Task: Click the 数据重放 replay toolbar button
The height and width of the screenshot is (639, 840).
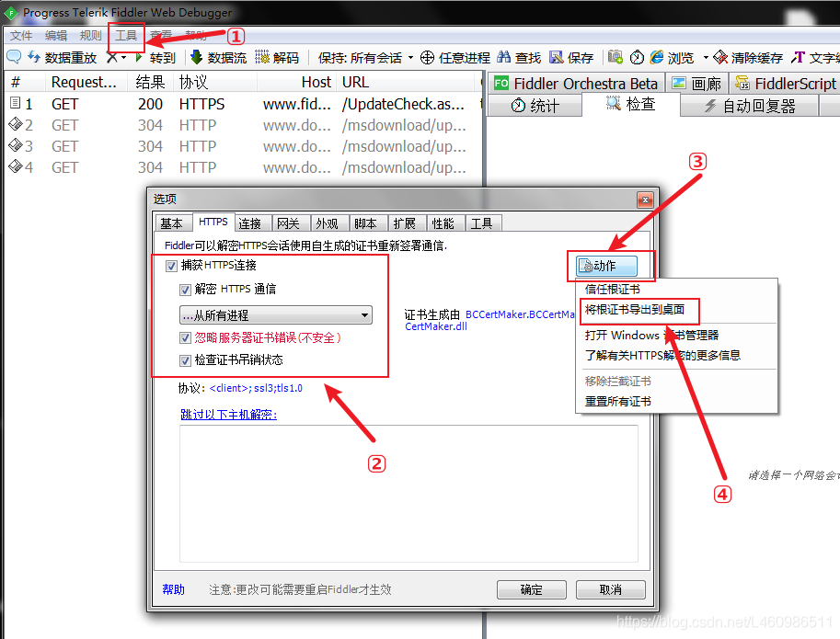Action: coord(63,57)
